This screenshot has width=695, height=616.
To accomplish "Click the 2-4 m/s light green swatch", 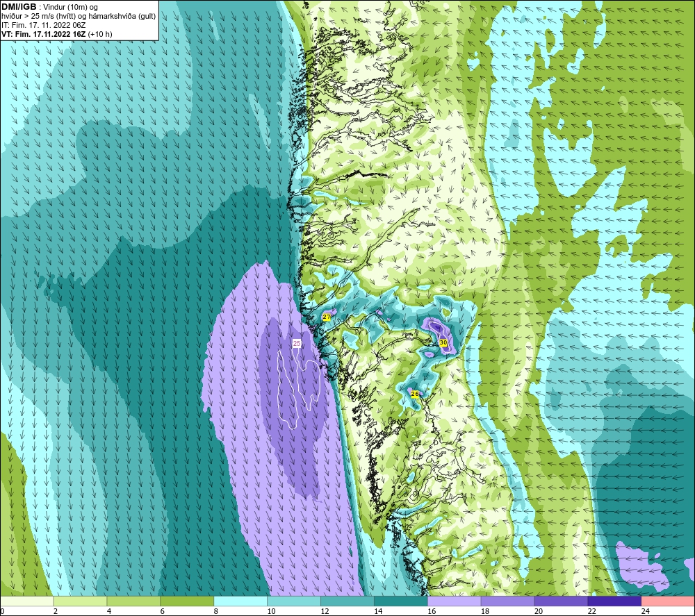I will point(80,601).
